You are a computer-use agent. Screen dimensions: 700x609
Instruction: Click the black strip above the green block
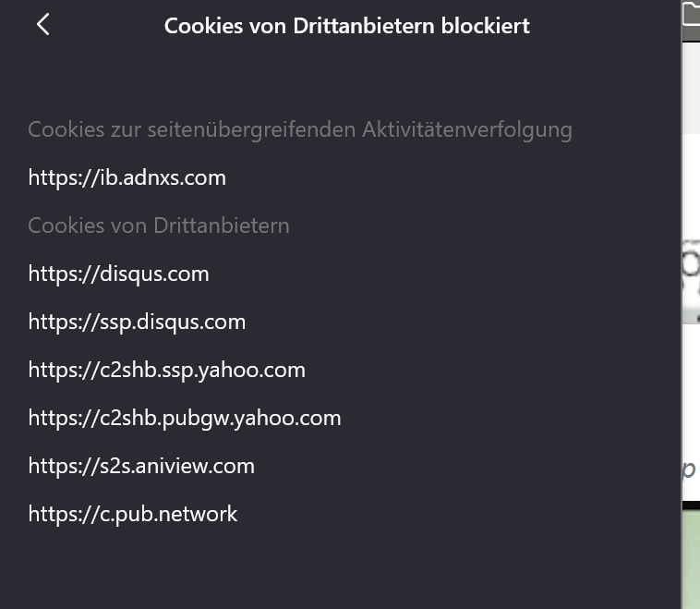[691, 505]
